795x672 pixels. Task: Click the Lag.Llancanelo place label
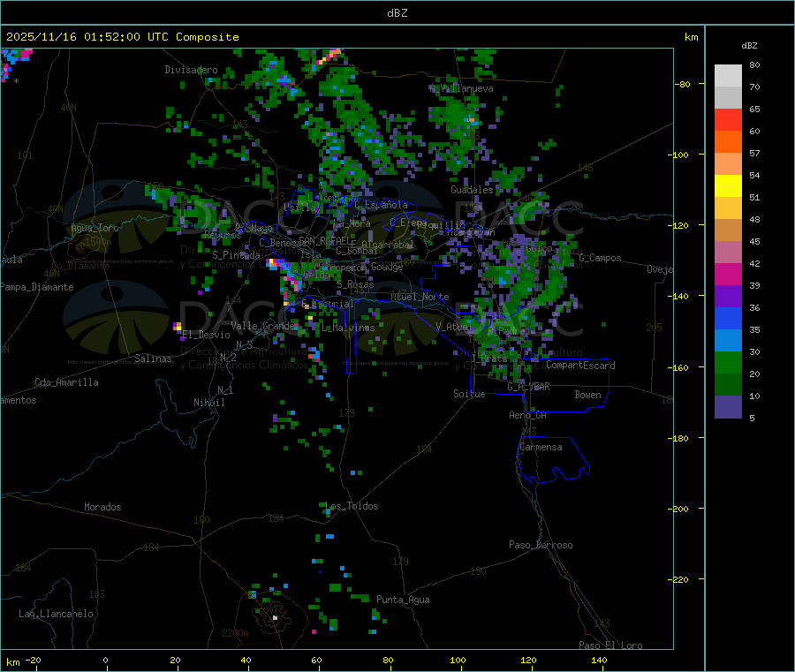pos(56,614)
